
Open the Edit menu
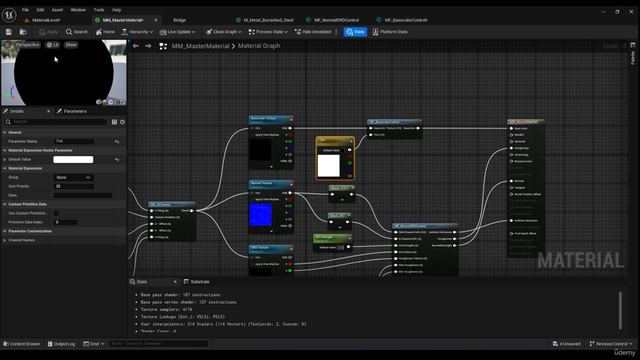point(40,10)
